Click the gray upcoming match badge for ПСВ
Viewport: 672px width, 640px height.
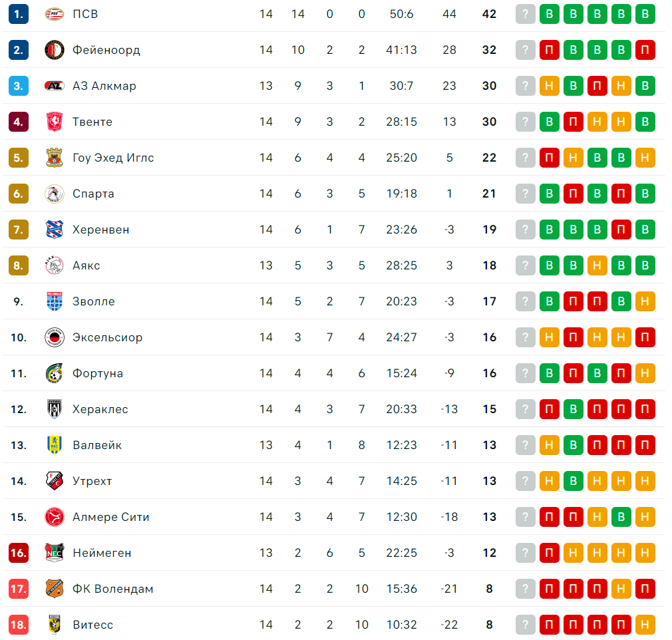click(525, 14)
